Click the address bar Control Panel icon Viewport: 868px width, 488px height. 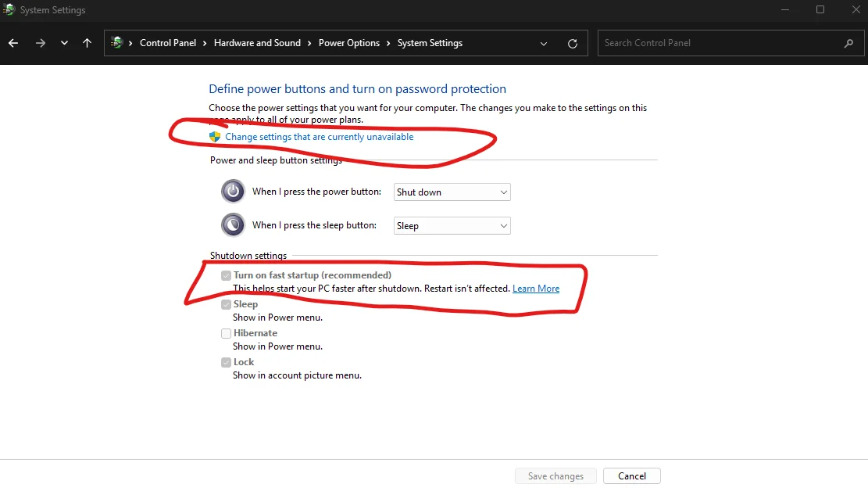117,43
